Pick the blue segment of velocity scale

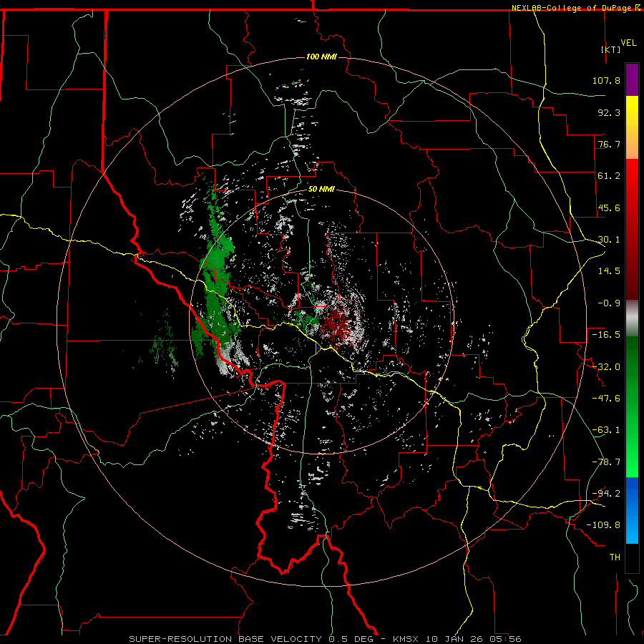coord(632,510)
